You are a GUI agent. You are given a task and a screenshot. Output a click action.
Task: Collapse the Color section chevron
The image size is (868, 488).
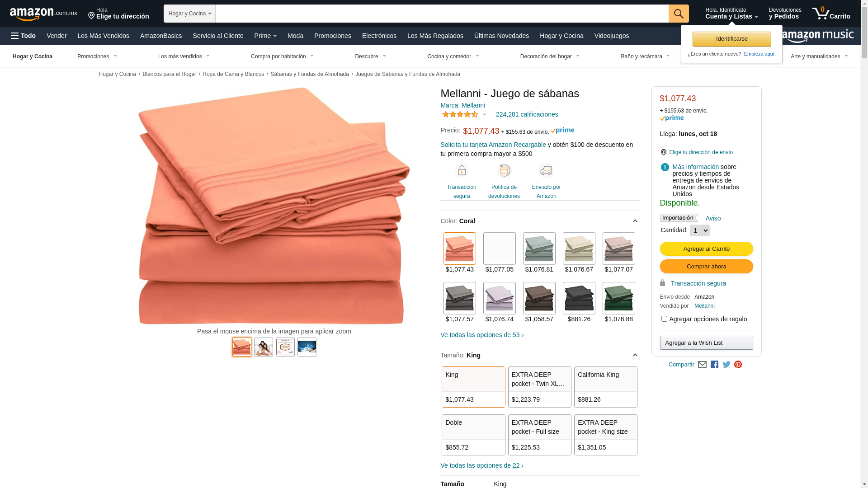635,221
